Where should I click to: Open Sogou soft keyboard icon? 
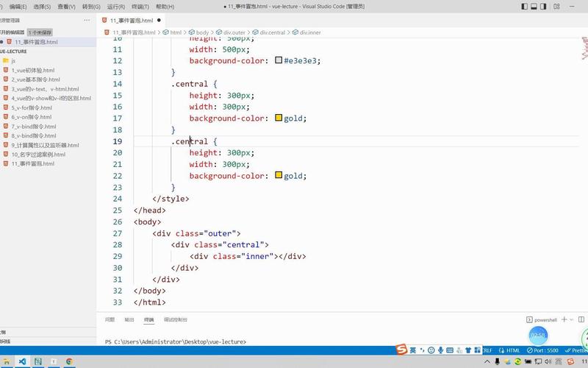click(450, 350)
